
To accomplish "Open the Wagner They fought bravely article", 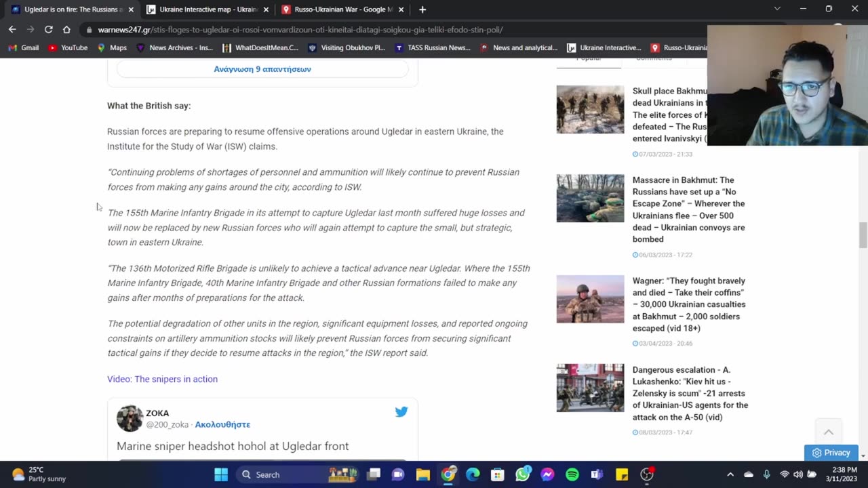I will (689, 304).
